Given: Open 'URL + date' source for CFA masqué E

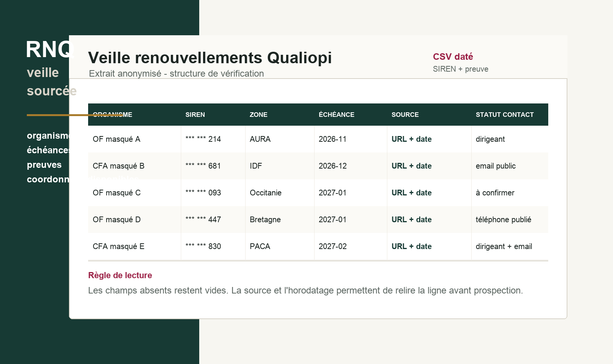Looking at the screenshot, I should pos(411,246).
